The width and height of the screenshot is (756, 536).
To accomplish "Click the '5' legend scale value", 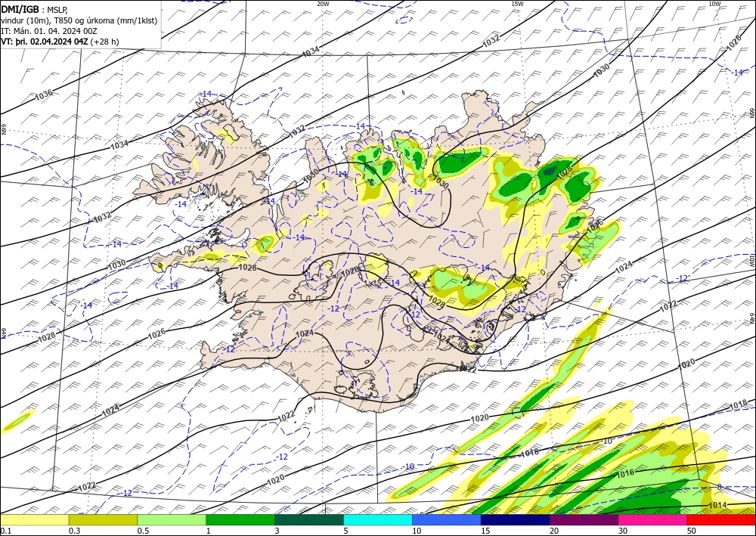I will pos(345,531).
